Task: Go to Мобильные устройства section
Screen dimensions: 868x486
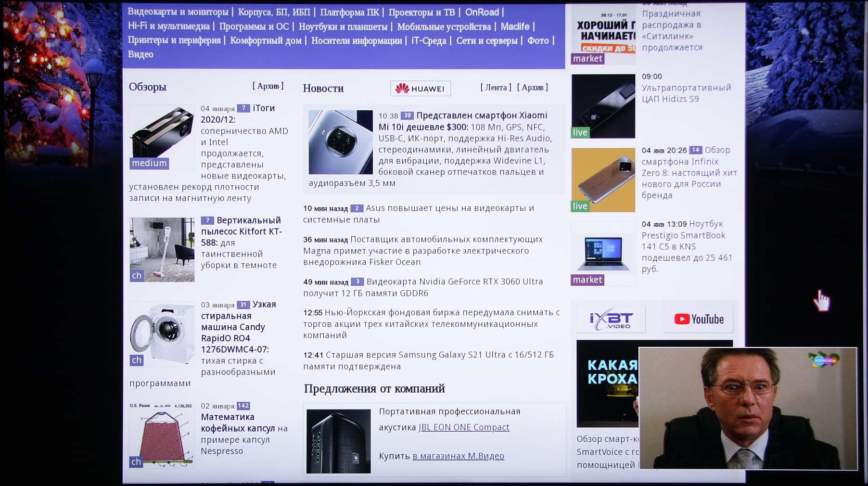Action: coord(444,26)
